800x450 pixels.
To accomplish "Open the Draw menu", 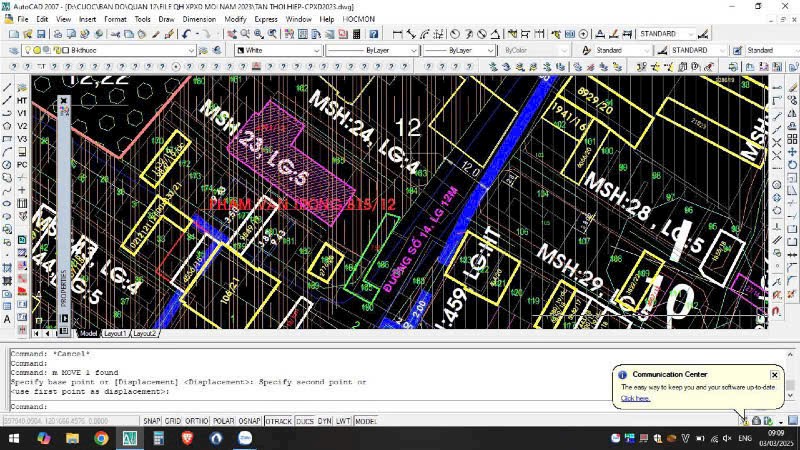I will click(x=166, y=19).
